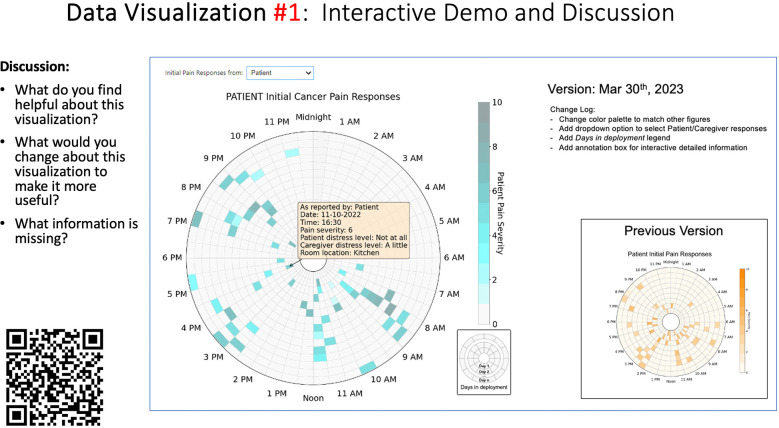Click the Midnight label on the chart
This screenshot has width=779, height=428.
coord(313,117)
